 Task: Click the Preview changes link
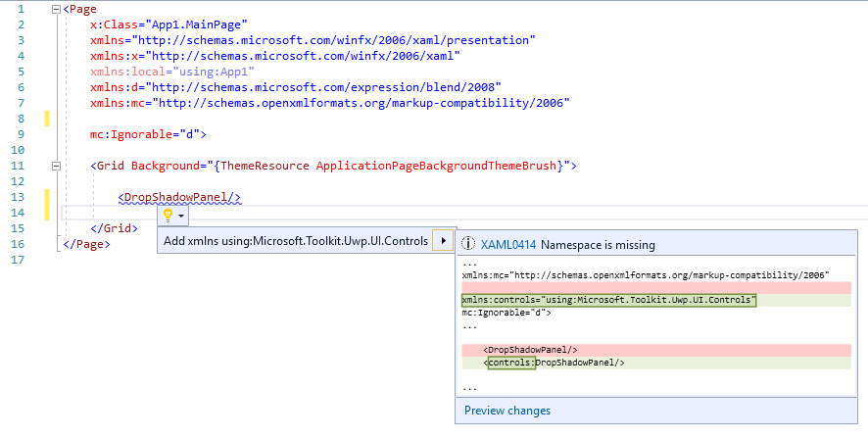(507, 411)
